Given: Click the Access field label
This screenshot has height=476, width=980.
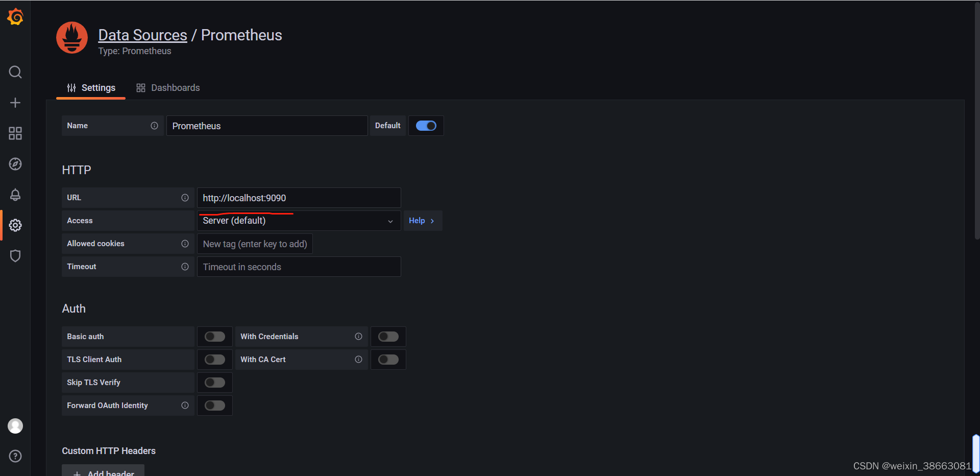Looking at the screenshot, I should [x=80, y=221].
